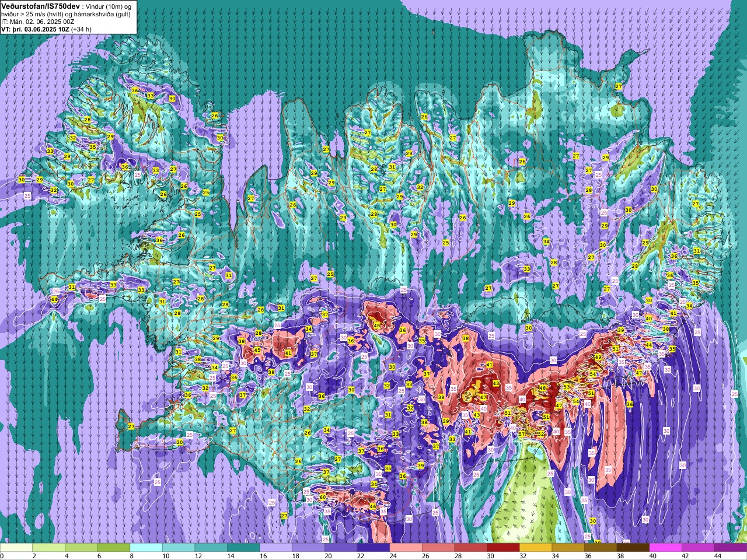Select the pale yellow 0–2 swatch in the color scale
This screenshot has height=560, width=747.
tap(16, 547)
